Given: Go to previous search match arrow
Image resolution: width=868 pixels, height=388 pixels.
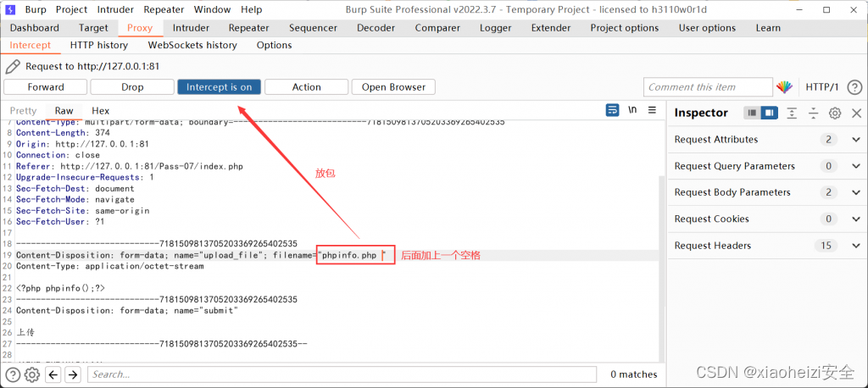Looking at the screenshot, I should point(53,374).
